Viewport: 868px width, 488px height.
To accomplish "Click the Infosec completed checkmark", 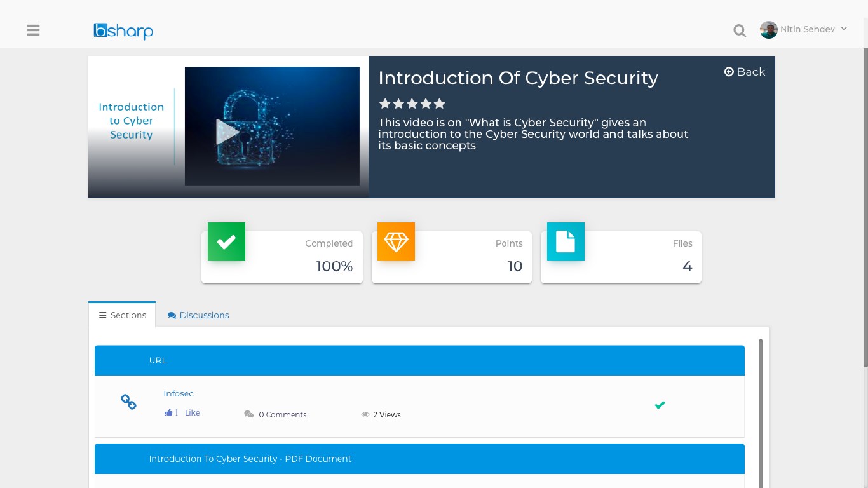I will pyautogui.click(x=660, y=405).
